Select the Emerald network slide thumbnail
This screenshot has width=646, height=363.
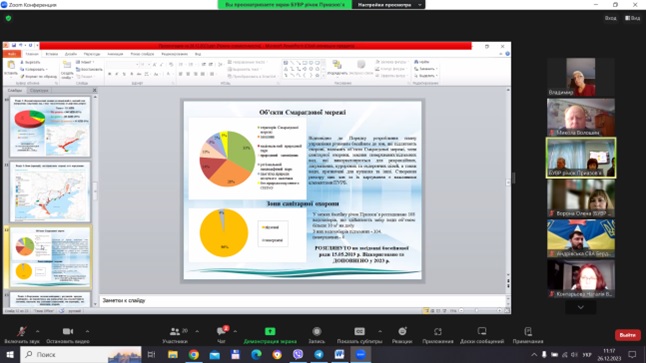pos(50,257)
